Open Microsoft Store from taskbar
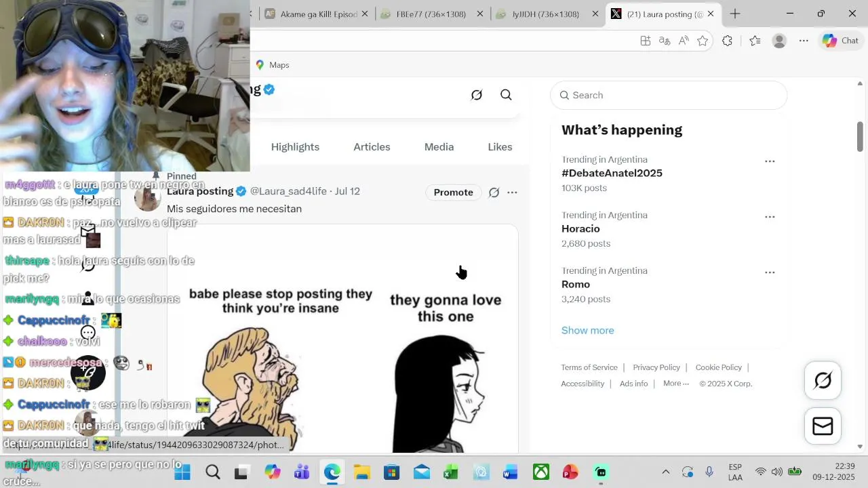The height and width of the screenshot is (488, 868). 391,472
